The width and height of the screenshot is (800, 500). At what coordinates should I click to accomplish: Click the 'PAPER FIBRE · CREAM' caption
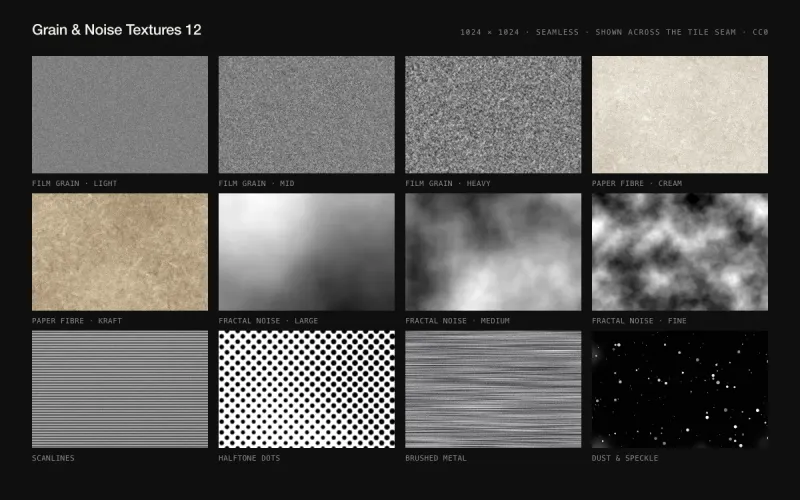point(637,183)
